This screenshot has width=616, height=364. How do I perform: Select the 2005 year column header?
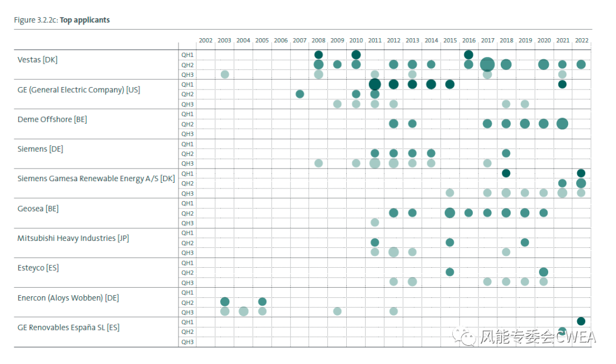(262, 40)
